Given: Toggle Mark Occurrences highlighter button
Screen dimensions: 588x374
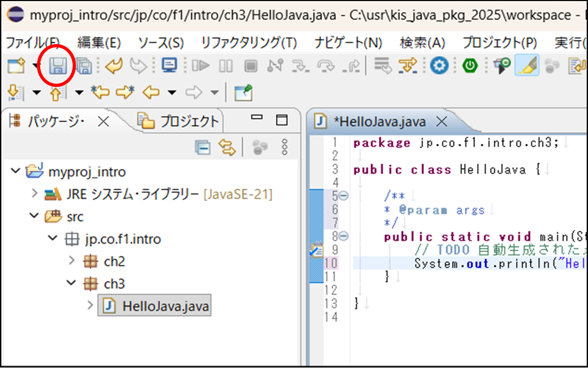Looking at the screenshot, I should point(527,65).
